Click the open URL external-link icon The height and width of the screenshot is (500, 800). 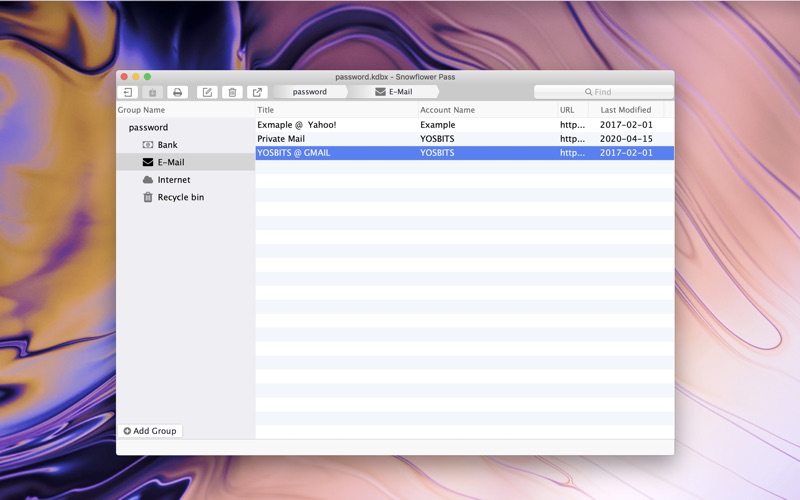pyautogui.click(x=257, y=92)
